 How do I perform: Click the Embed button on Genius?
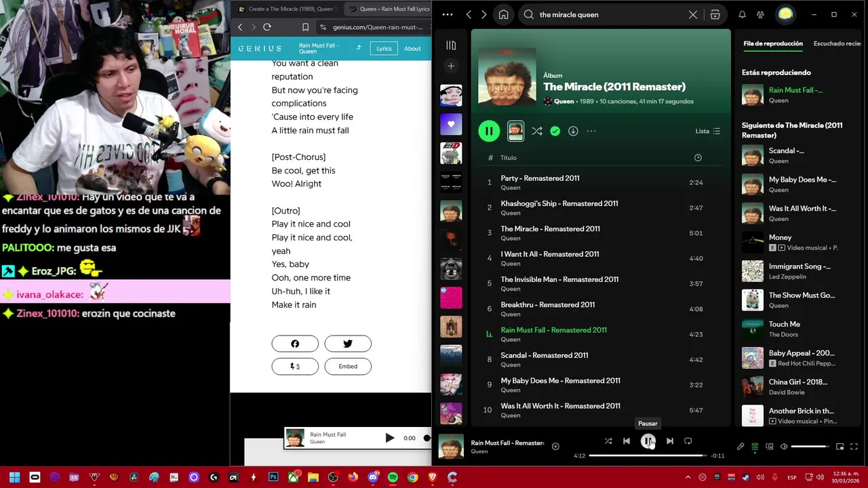click(348, 366)
